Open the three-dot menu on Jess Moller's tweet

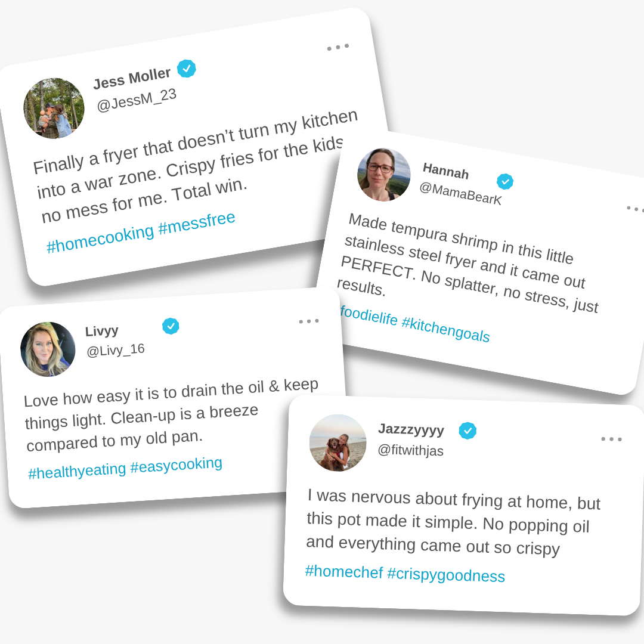coord(338,47)
